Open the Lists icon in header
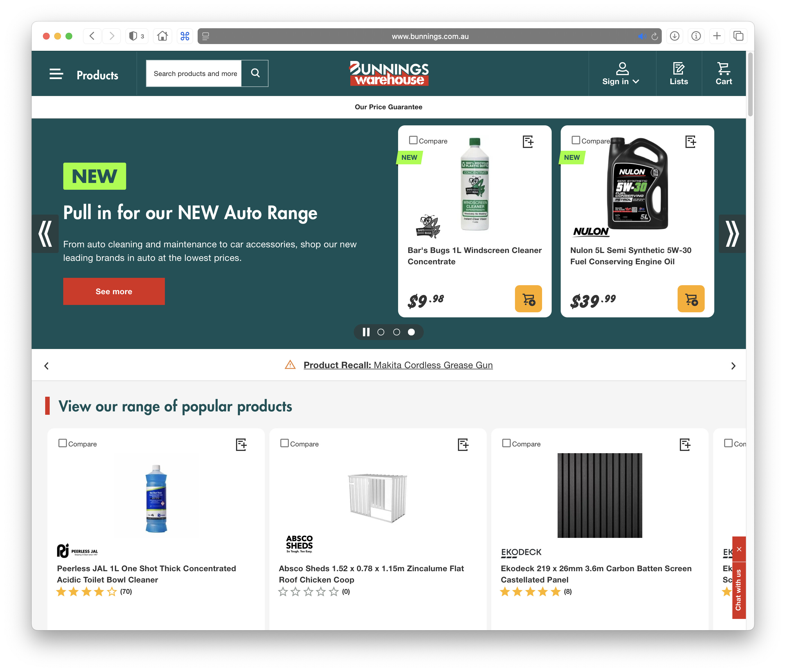This screenshot has height=672, width=786. [x=678, y=74]
